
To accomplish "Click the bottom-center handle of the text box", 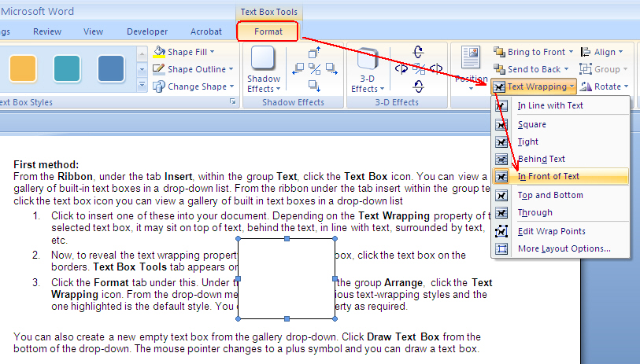I will click(x=287, y=318).
